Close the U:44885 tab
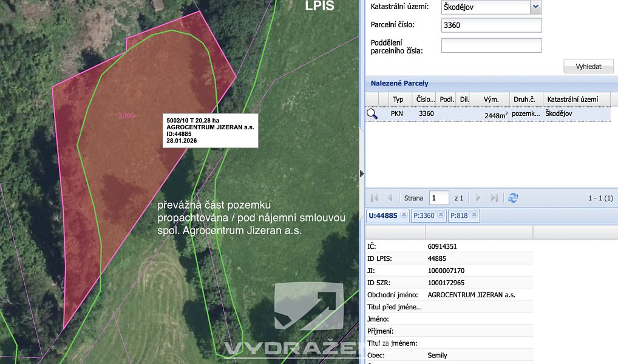 pyautogui.click(x=404, y=215)
